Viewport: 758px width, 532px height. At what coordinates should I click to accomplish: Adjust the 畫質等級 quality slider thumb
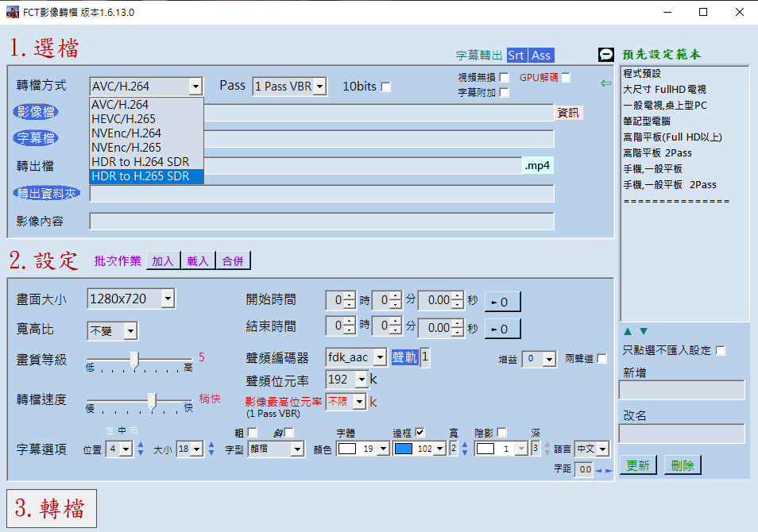tap(134, 360)
